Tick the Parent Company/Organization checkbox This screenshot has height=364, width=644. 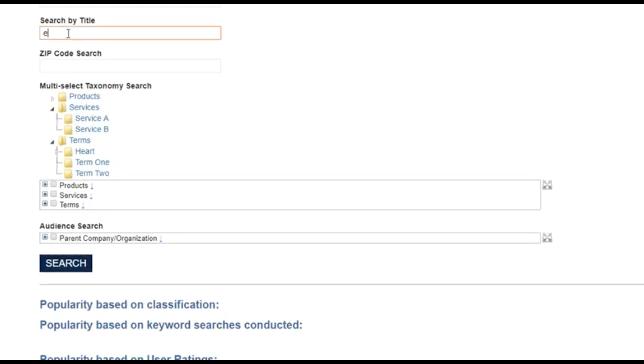coord(54,237)
